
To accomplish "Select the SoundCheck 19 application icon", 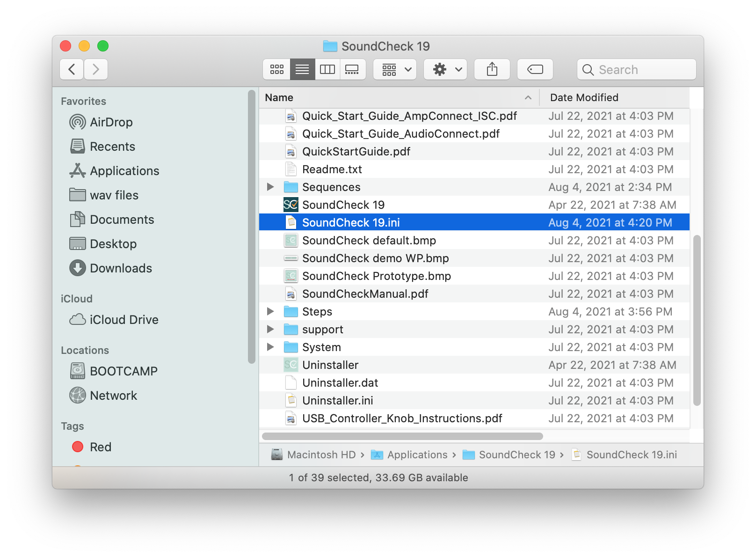I will [291, 205].
